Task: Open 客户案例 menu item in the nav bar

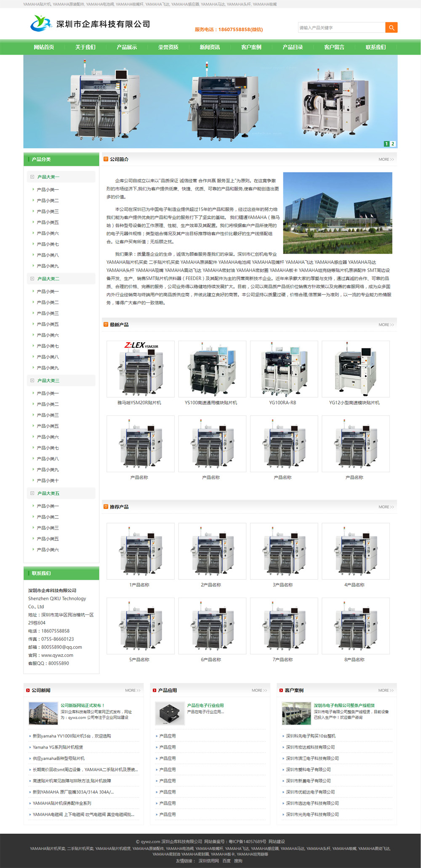Action: tap(251, 47)
